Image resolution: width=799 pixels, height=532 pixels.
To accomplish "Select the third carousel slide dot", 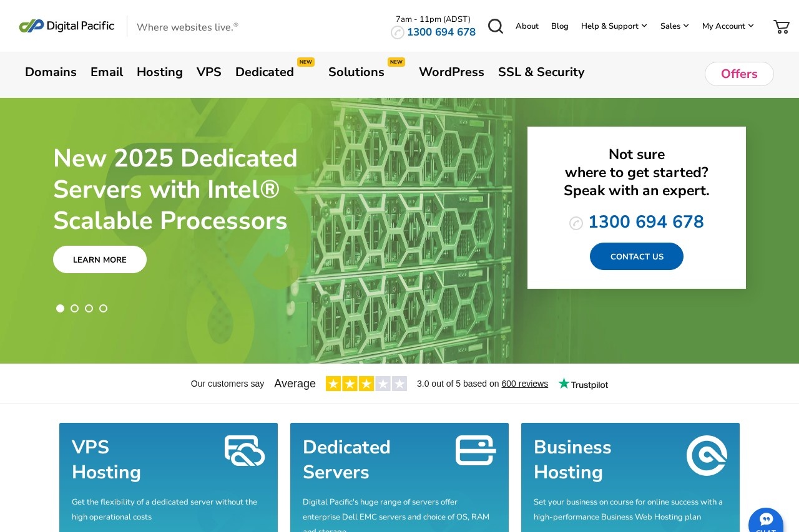I will point(89,308).
